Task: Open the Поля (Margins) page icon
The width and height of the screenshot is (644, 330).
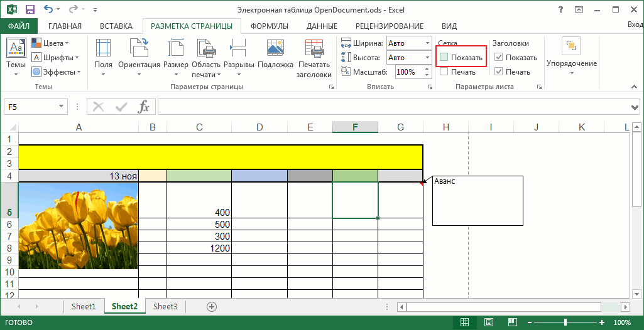Action: pyautogui.click(x=103, y=48)
